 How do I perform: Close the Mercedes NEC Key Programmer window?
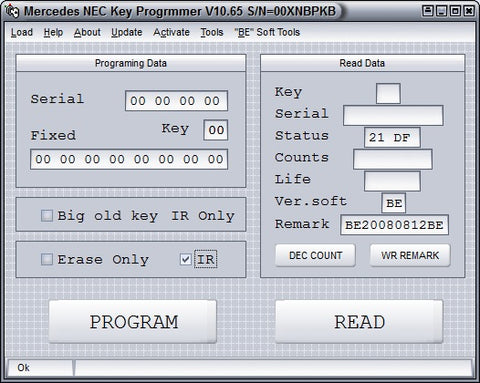pyautogui.click(x=469, y=11)
